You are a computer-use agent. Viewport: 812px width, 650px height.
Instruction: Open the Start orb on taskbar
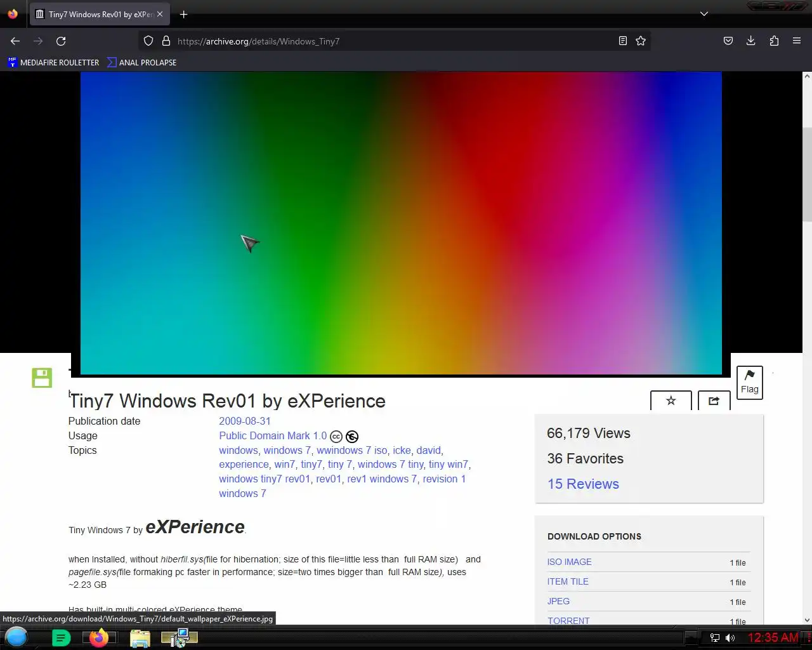point(16,637)
